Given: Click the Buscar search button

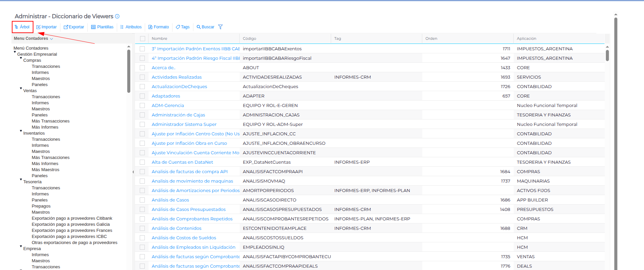Looking at the screenshot, I should [x=206, y=27].
